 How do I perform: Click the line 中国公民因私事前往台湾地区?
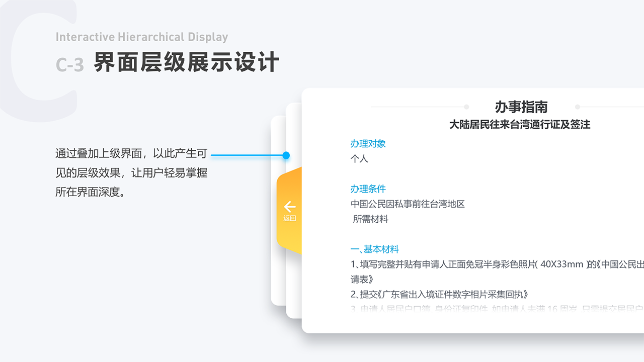pyautogui.click(x=408, y=204)
